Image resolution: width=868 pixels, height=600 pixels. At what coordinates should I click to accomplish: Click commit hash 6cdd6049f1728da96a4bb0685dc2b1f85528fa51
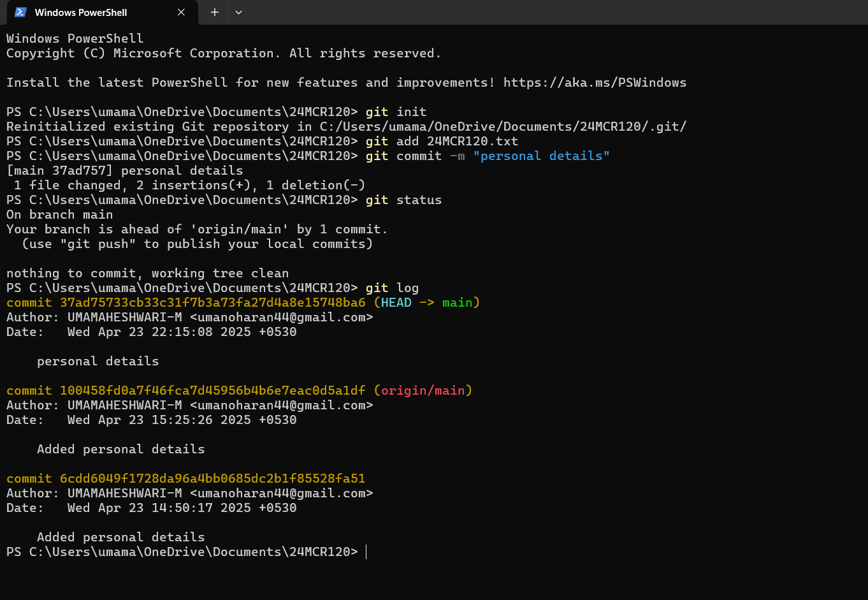[x=213, y=478]
